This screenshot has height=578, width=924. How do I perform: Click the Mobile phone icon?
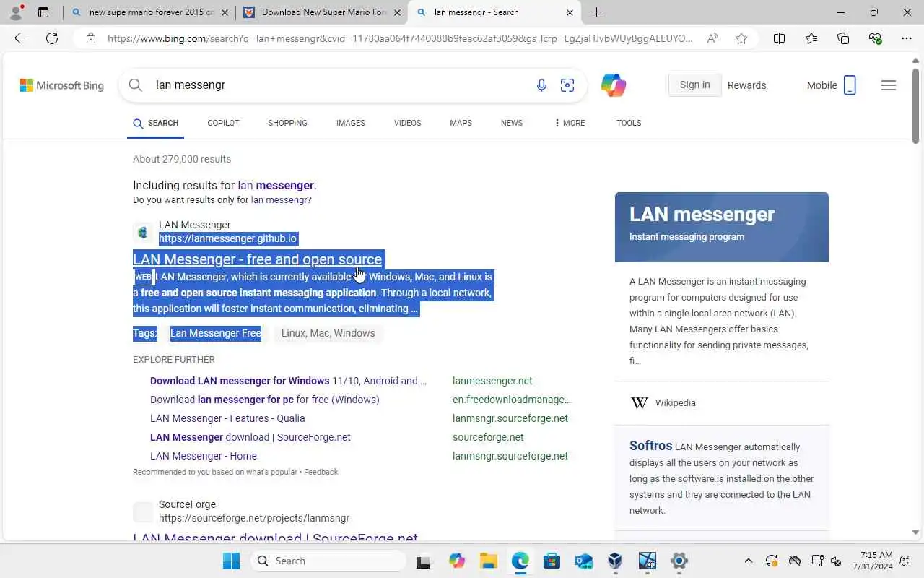[850, 85]
